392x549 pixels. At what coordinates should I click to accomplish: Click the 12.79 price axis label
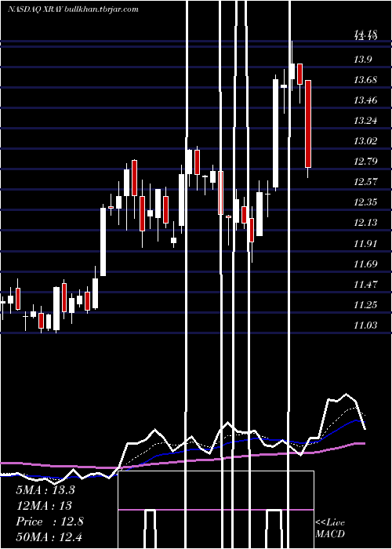click(365, 162)
